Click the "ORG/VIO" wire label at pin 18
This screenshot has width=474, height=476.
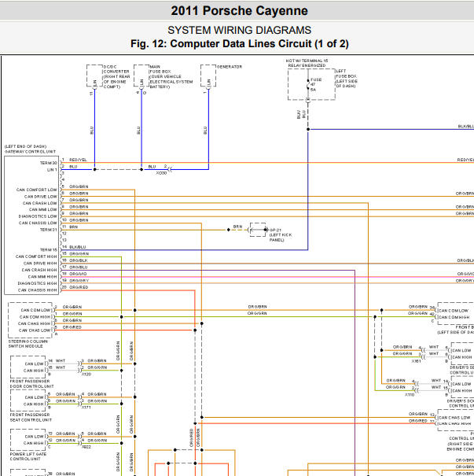point(78,274)
